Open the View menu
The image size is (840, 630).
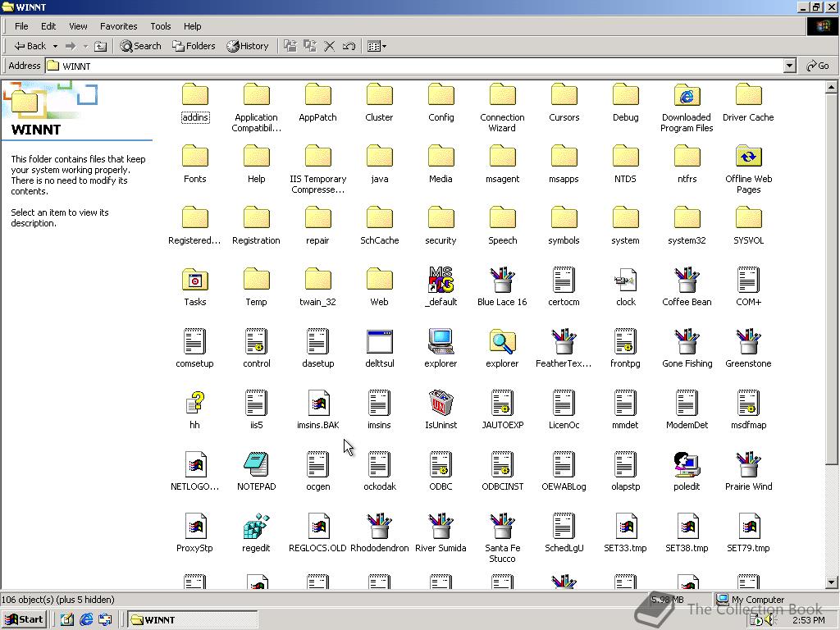pyautogui.click(x=78, y=26)
